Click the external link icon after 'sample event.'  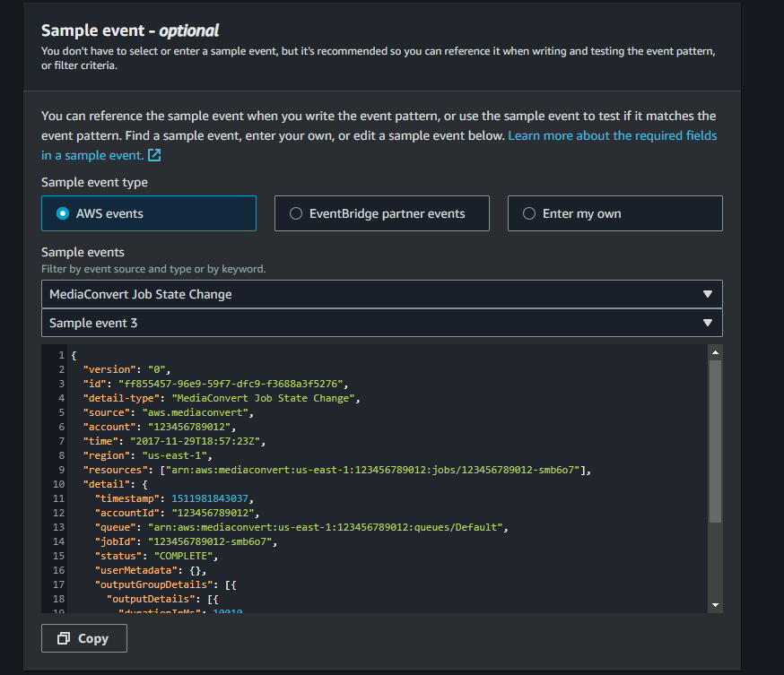tap(154, 155)
